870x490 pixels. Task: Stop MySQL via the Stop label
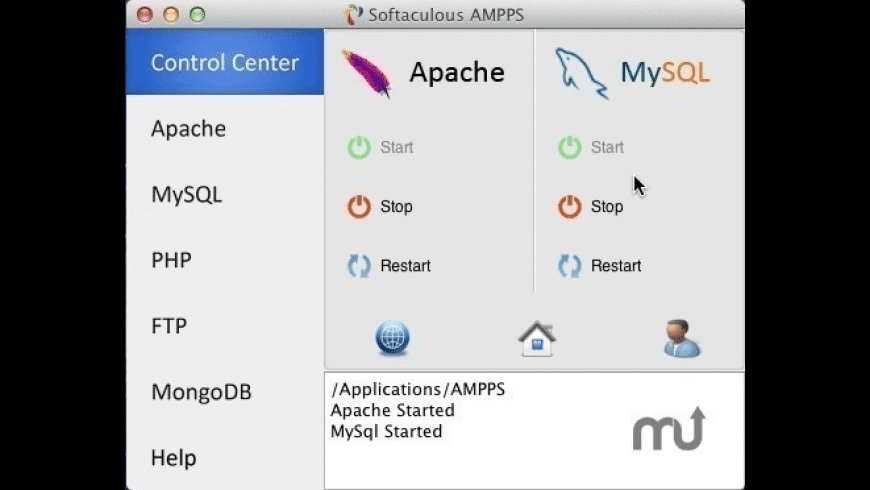(x=607, y=206)
